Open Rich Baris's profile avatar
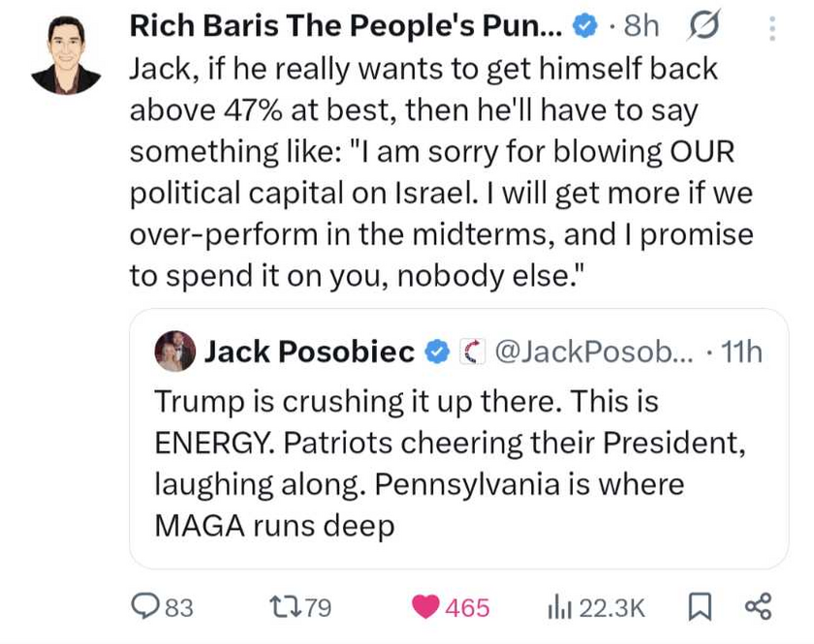This screenshot has height=644, width=814. pyautogui.click(x=66, y=55)
